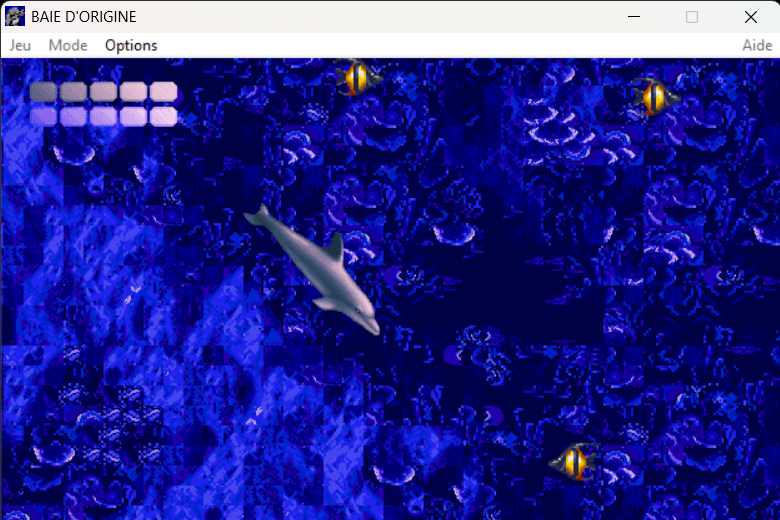Open the Jeu menu
The image size is (780, 520).
point(20,45)
